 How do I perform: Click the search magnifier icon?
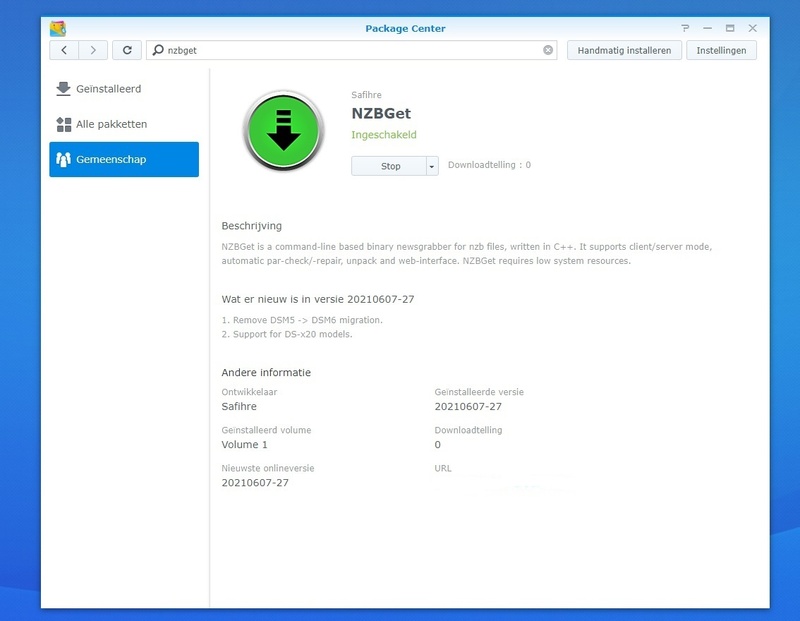158,50
